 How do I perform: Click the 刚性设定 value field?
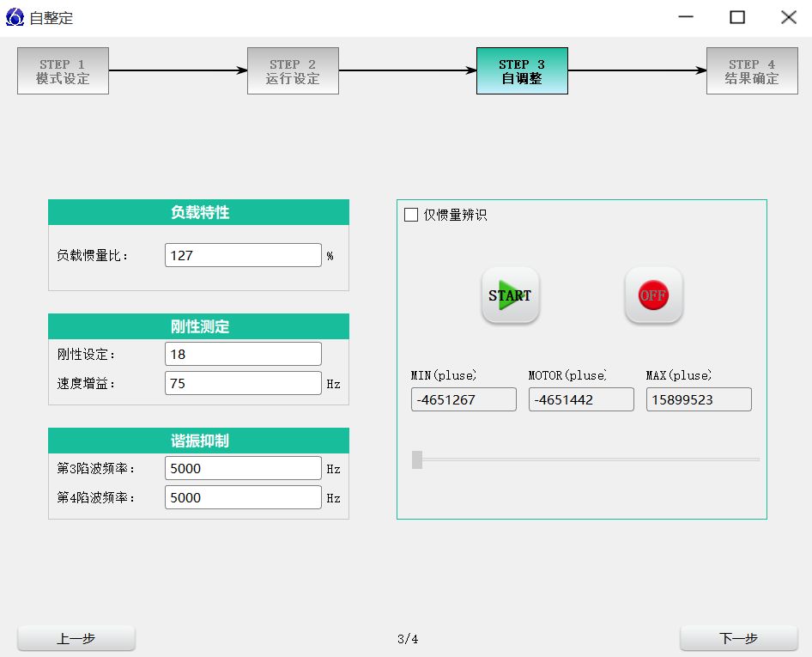pyautogui.click(x=243, y=354)
